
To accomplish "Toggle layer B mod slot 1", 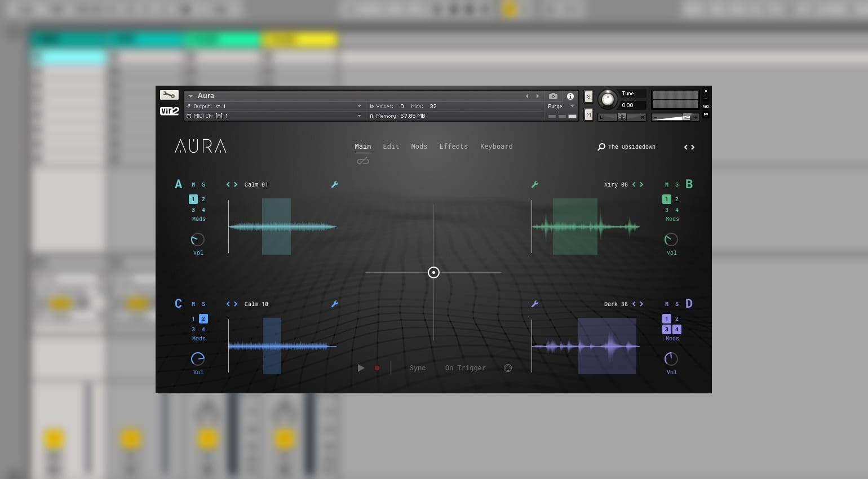I will point(667,199).
